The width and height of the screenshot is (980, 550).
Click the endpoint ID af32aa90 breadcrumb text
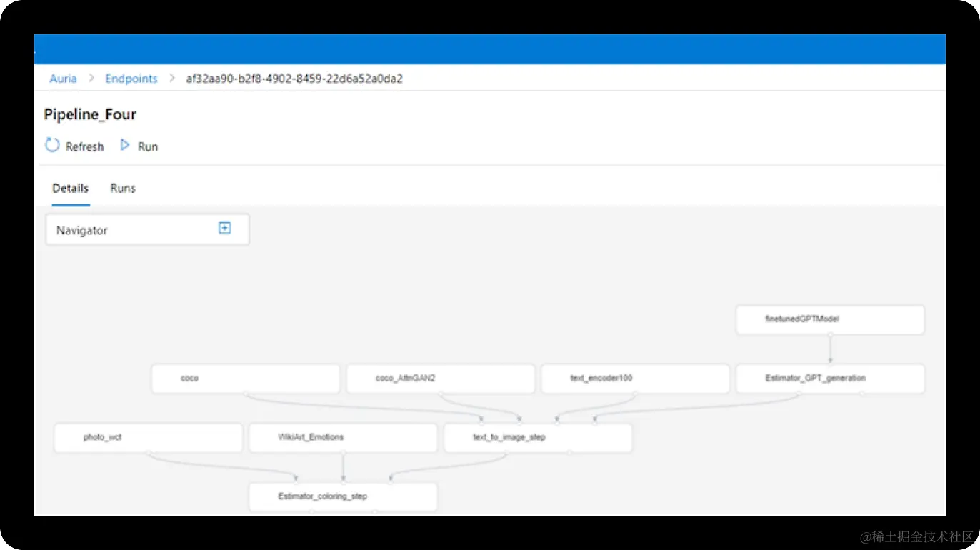coord(294,79)
